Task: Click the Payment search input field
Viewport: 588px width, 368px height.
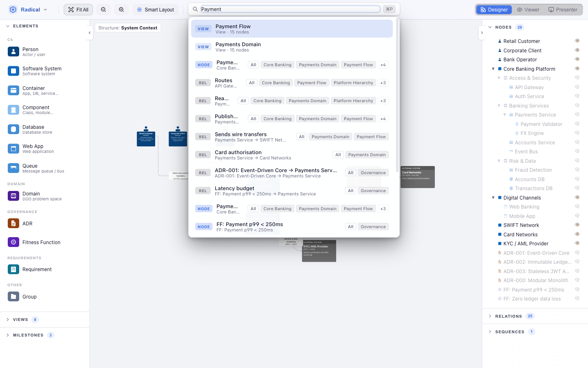Action: (x=290, y=9)
